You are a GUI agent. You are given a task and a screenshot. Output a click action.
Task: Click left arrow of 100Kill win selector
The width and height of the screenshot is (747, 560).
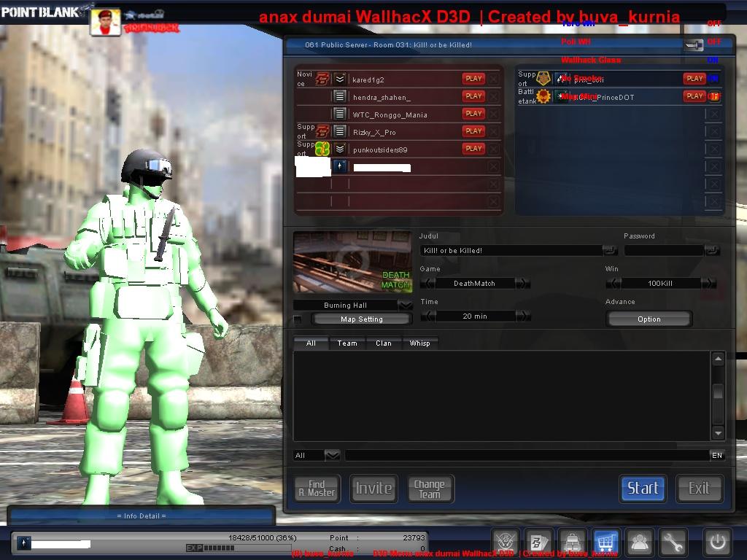[x=613, y=284]
